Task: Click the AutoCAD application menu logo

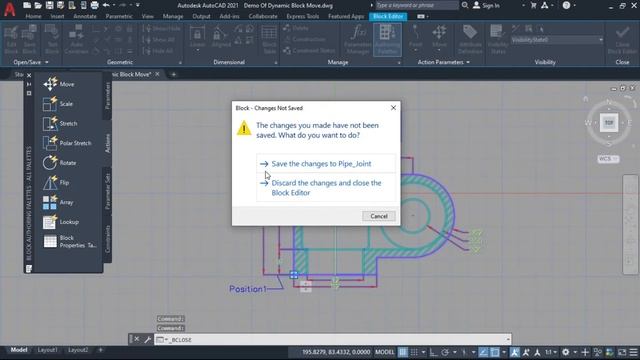Action: [x=9, y=8]
